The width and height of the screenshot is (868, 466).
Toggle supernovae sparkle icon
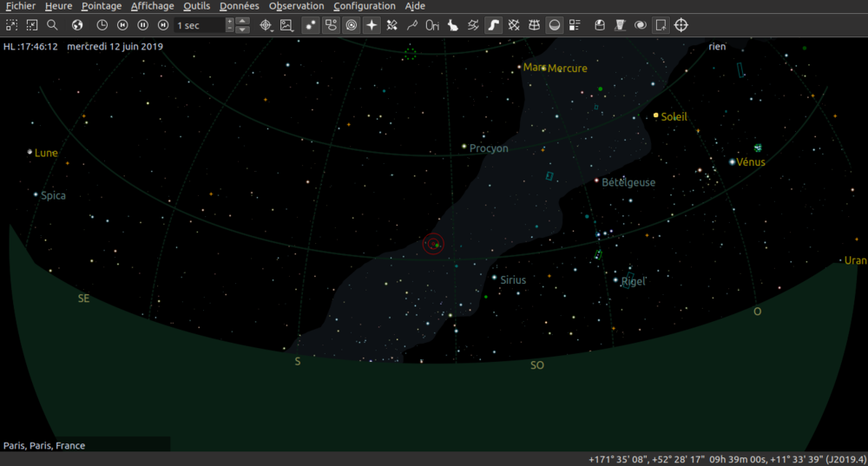[x=372, y=25]
